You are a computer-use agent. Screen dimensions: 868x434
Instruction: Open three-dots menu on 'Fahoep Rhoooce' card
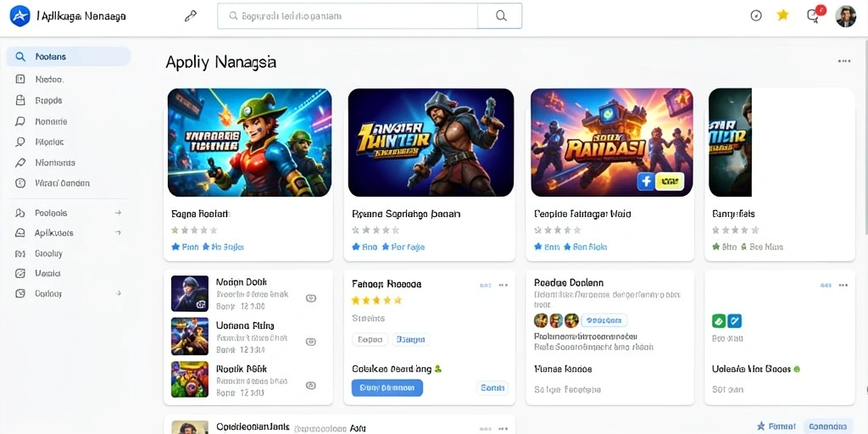pos(504,285)
